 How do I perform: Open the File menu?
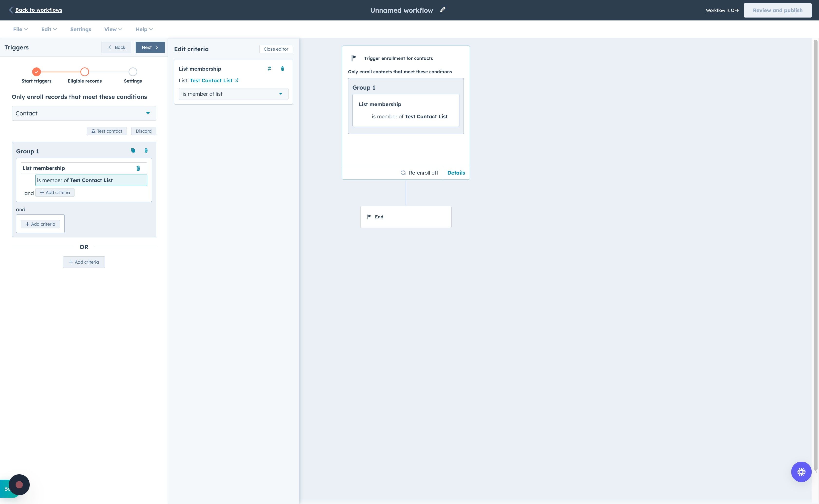(x=20, y=29)
